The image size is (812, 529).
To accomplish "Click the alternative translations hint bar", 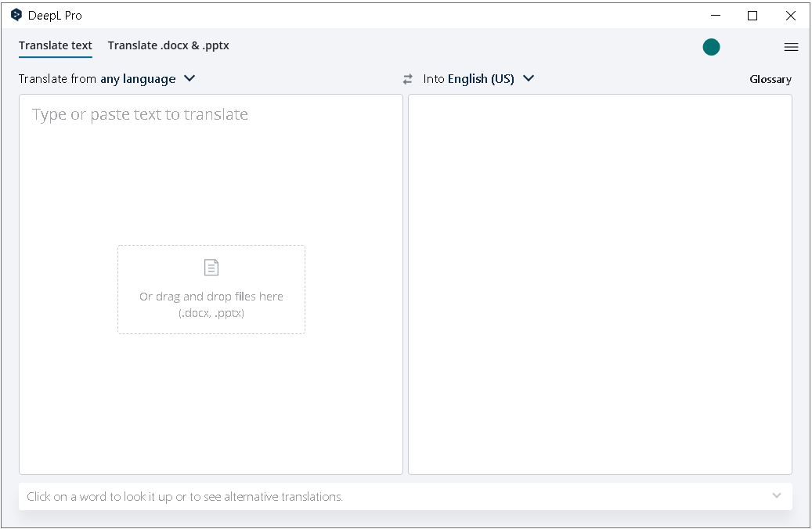I will 406,496.
